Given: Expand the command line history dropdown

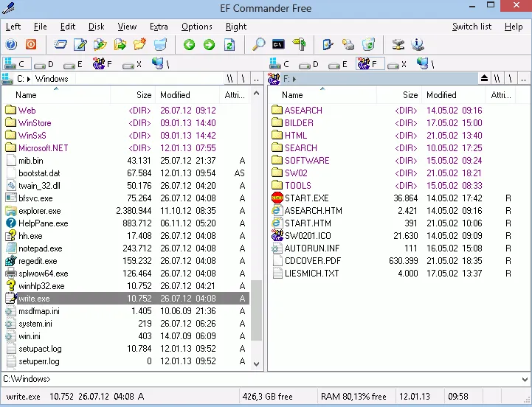Looking at the screenshot, I should tap(525, 379).
